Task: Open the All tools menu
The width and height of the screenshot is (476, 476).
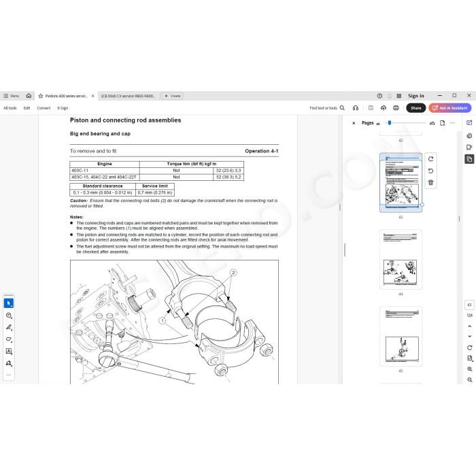Action: (10, 108)
